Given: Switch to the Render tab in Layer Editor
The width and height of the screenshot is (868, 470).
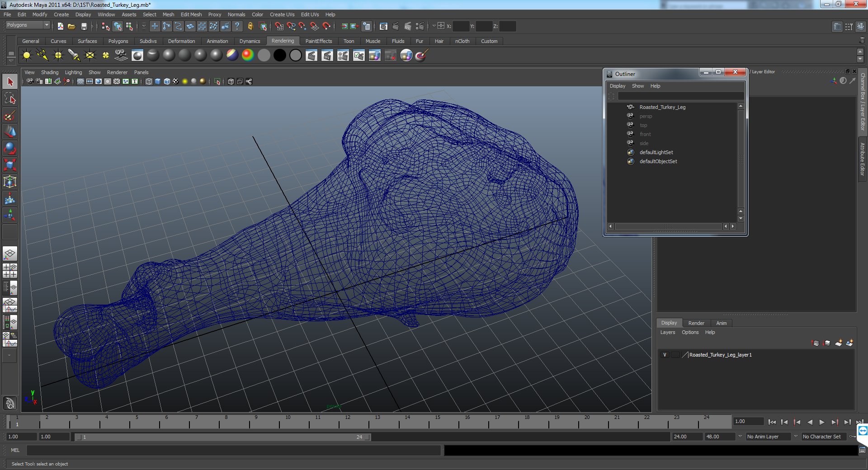Looking at the screenshot, I should (696, 323).
